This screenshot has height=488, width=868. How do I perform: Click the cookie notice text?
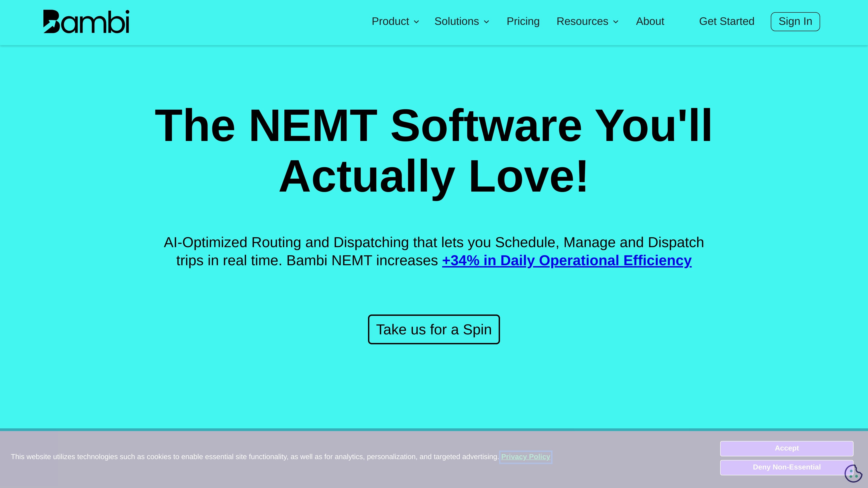coord(255,457)
